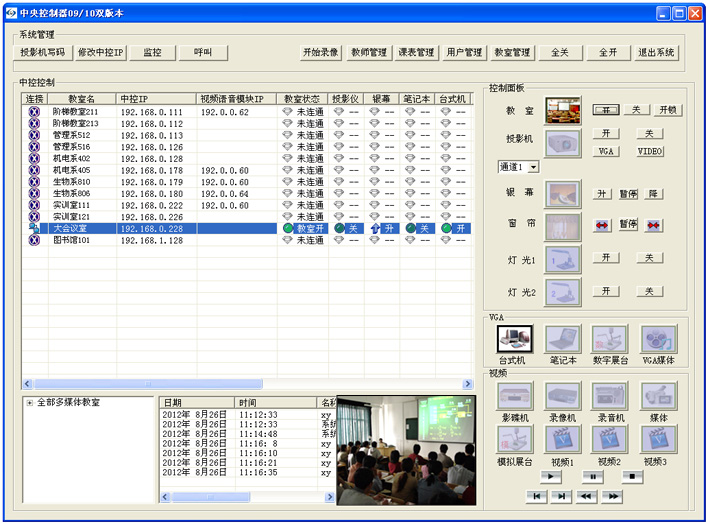Click the classroom list horizontal scrollbar
710x524 pixels.
click(240, 384)
